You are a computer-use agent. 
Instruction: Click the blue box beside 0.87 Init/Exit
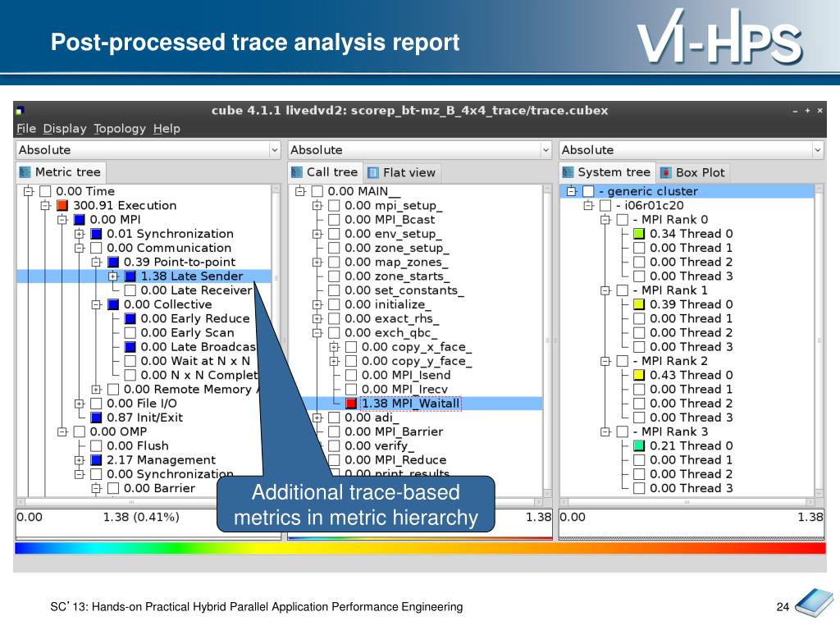click(97, 418)
